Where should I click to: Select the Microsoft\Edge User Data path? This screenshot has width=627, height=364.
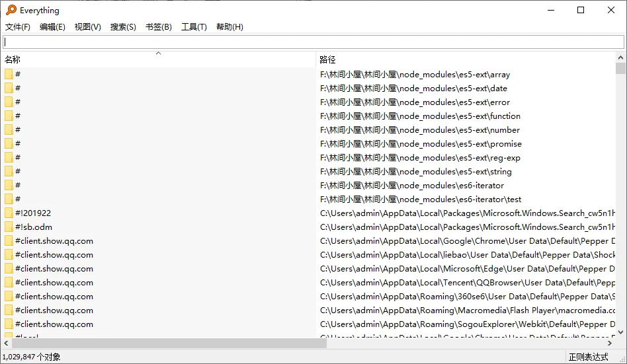(x=468, y=269)
